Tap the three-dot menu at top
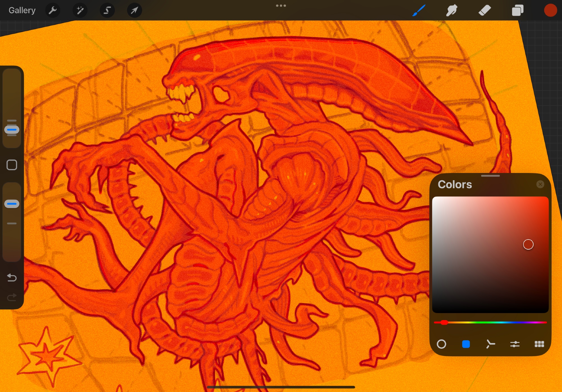The width and height of the screenshot is (562, 392). pos(281,6)
